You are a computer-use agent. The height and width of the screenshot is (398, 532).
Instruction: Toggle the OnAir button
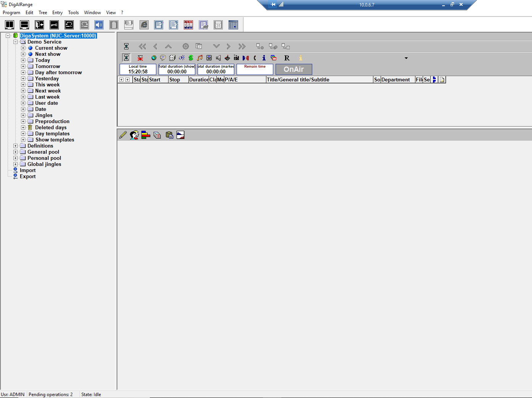coord(294,69)
